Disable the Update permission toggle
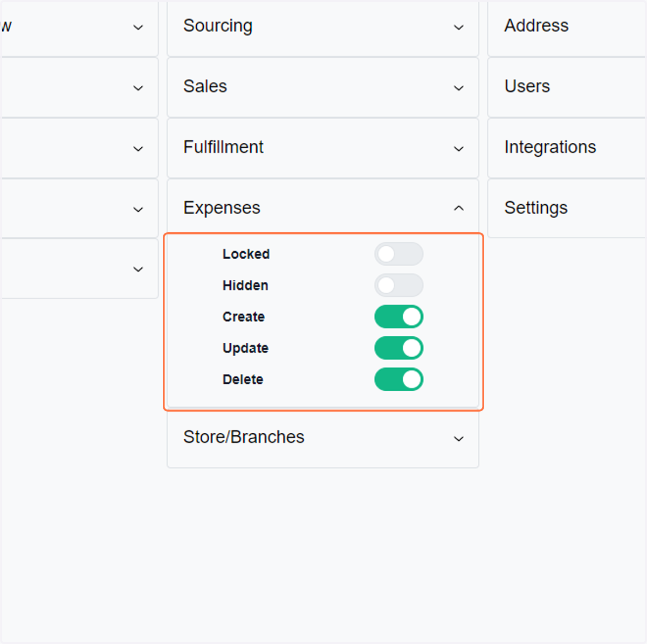This screenshot has height=644, width=647. point(399,348)
